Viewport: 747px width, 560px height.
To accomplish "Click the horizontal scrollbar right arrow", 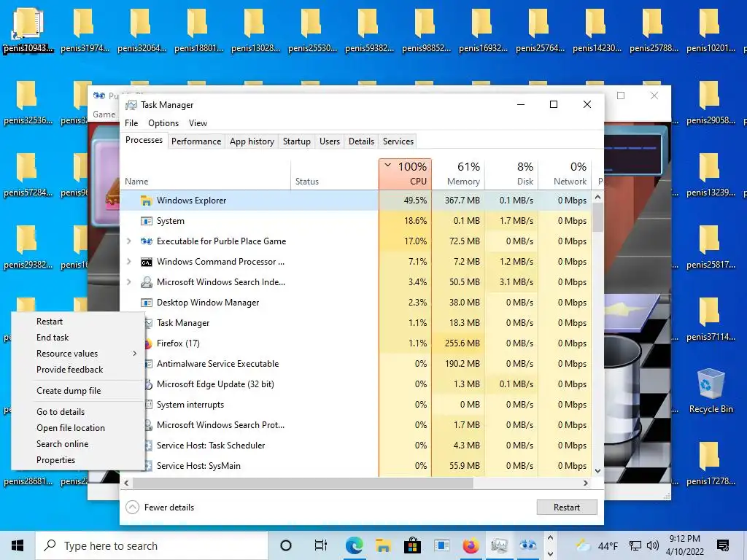I will point(586,483).
